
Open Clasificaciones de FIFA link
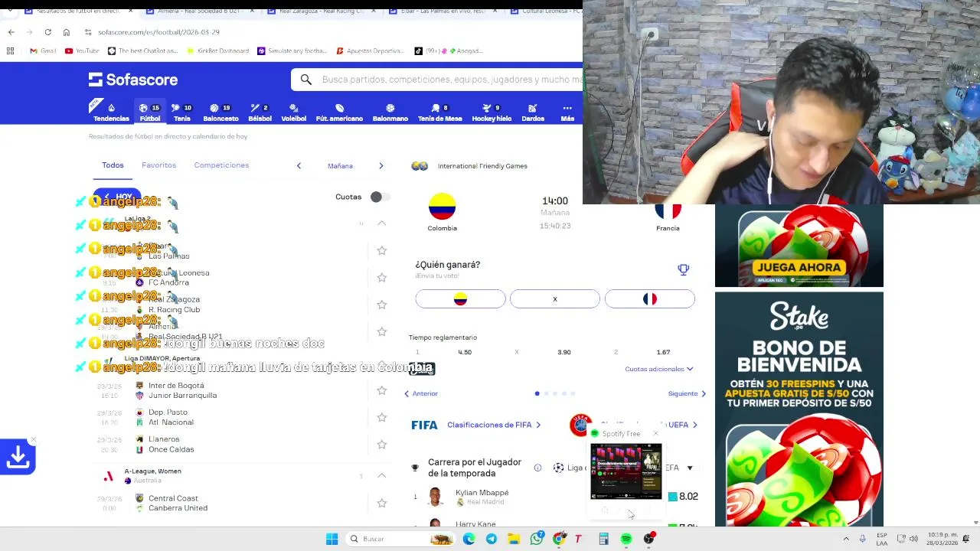tap(494, 425)
